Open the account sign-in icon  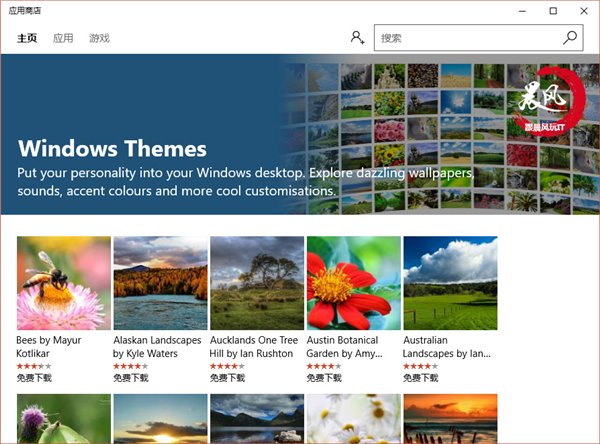[x=357, y=38]
